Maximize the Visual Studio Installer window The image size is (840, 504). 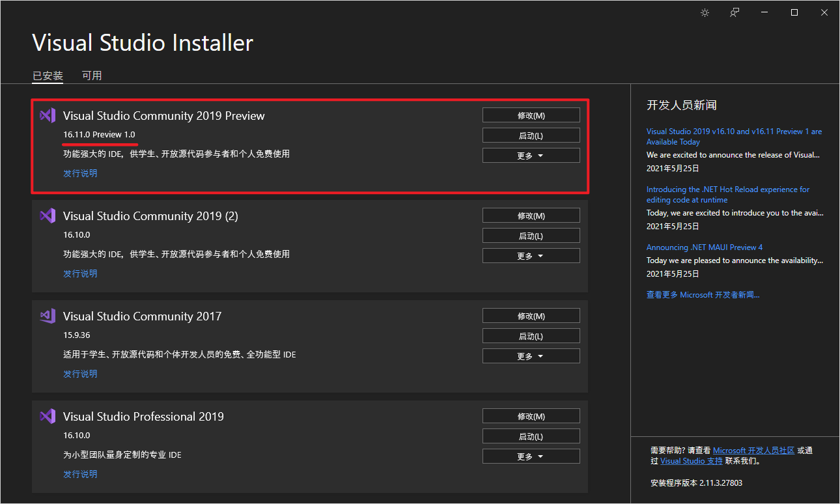[794, 12]
